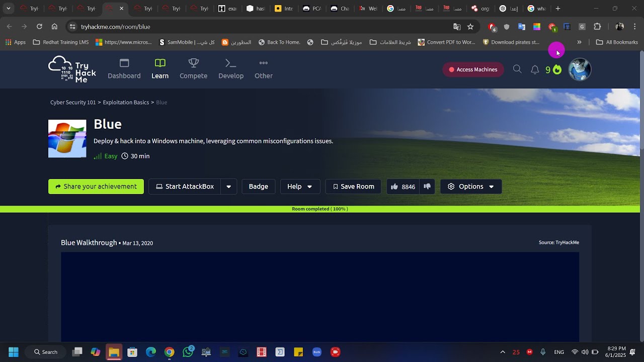The width and height of the screenshot is (644, 362).
Task: Click the Blue Walkthrough video area
Action: [320, 297]
